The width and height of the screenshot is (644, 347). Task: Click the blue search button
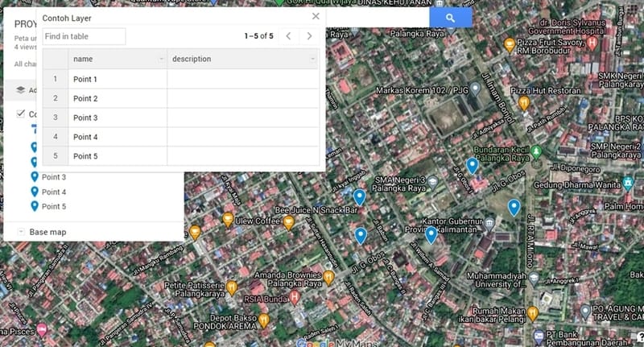coord(451,18)
